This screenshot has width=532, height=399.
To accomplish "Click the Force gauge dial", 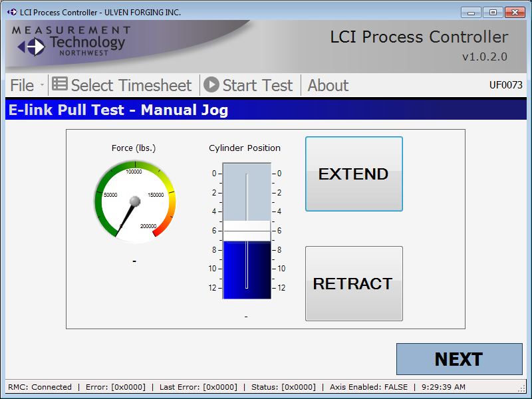I will click(x=135, y=201).
